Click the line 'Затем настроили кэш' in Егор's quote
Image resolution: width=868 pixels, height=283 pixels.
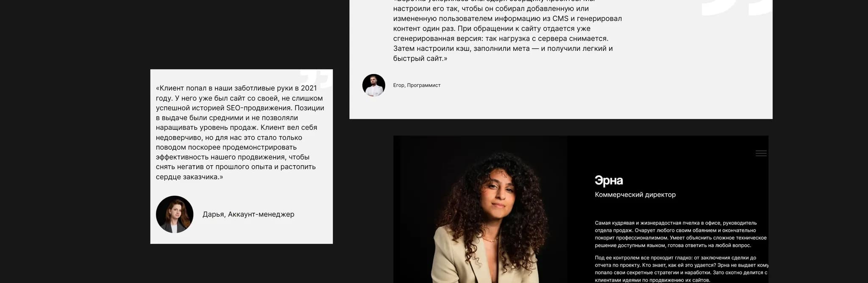pos(503,49)
